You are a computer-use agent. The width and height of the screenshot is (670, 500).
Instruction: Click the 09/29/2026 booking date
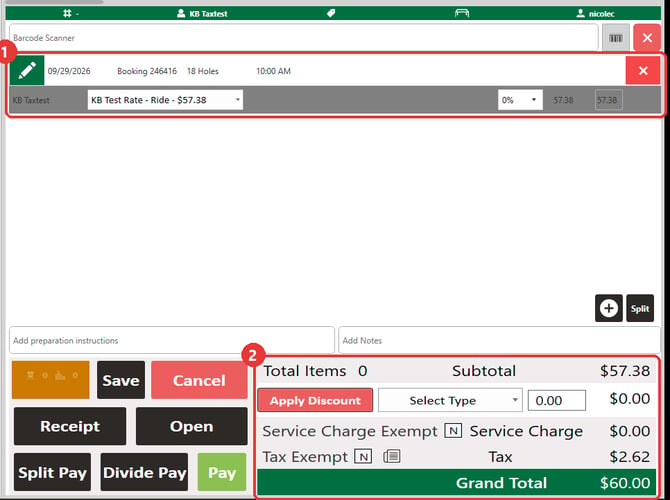coord(69,71)
